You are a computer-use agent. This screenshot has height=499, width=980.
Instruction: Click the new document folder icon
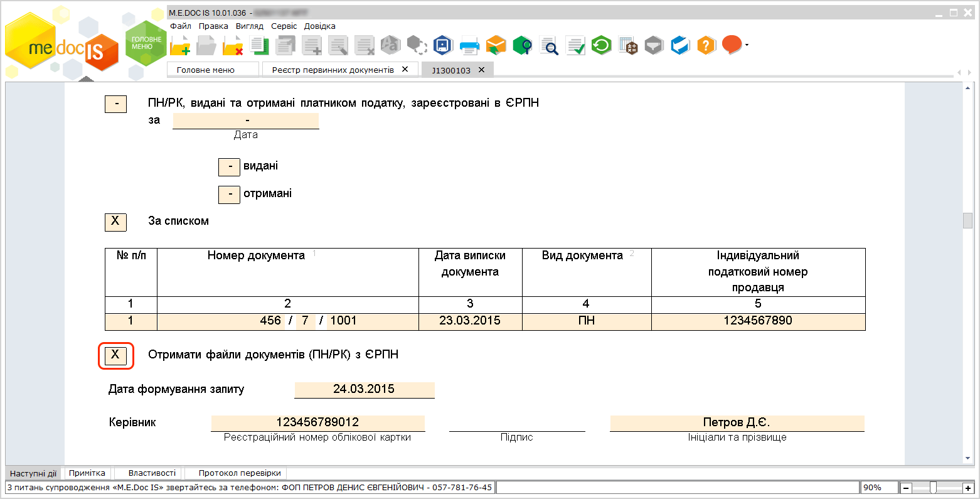(x=180, y=45)
